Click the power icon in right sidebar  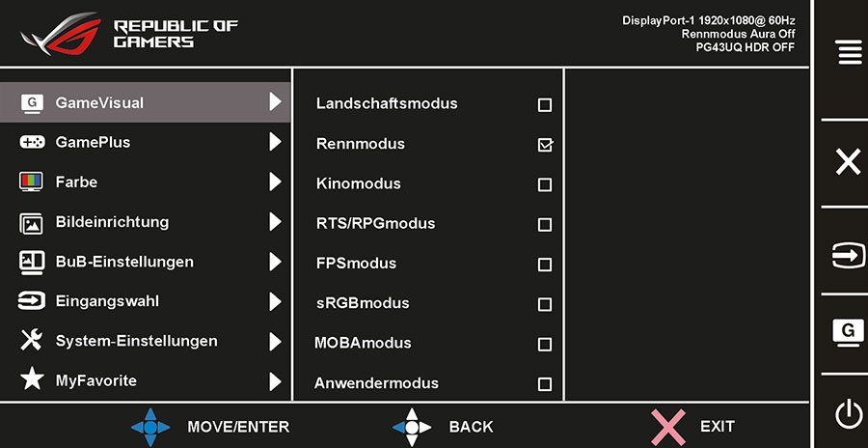point(849,415)
